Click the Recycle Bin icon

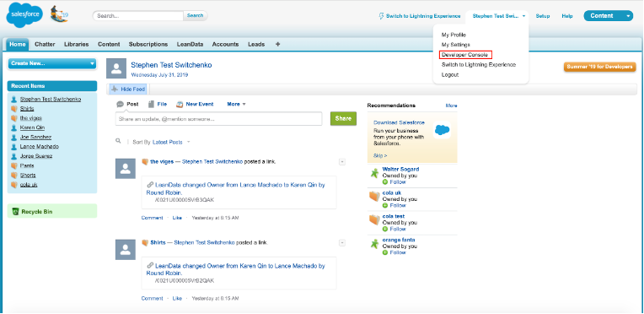pyautogui.click(x=16, y=212)
